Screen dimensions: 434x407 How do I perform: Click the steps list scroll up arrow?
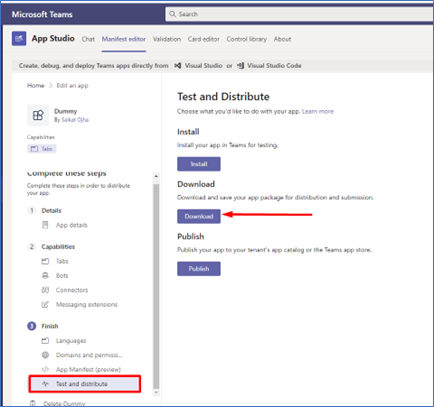[x=156, y=176]
